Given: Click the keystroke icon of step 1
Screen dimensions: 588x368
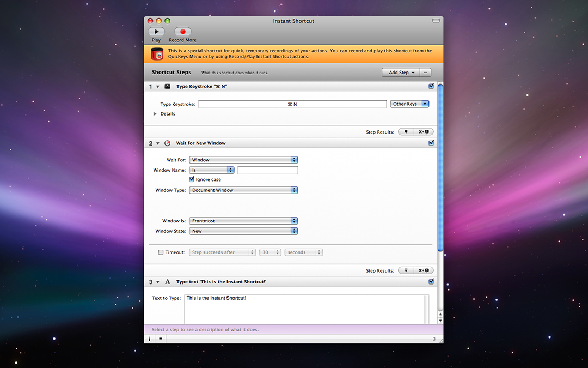Looking at the screenshot, I should pos(168,86).
